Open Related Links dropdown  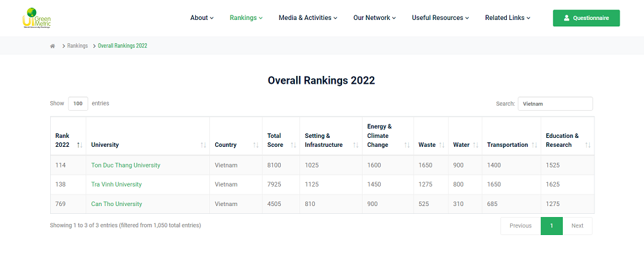coord(507,17)
